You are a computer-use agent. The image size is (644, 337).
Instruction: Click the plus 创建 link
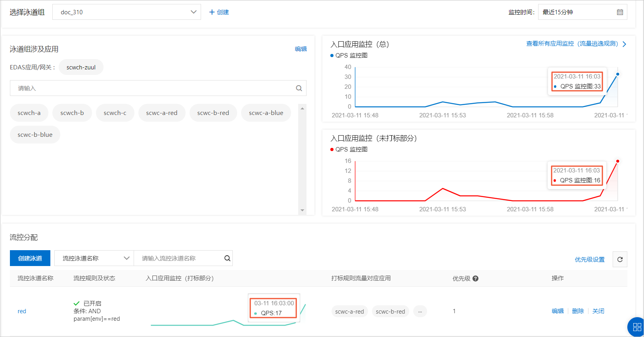tap(219, 12)
